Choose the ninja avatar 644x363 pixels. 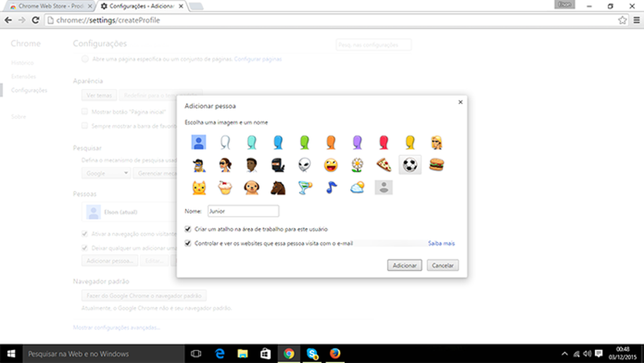[x=278, y=165]
